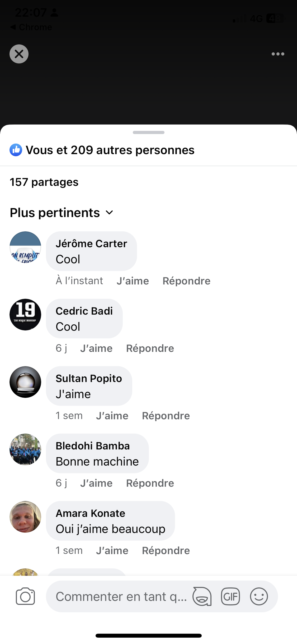
Task: Open list of people who reacted
Action: pyautogui.click(x=110, y=150)
